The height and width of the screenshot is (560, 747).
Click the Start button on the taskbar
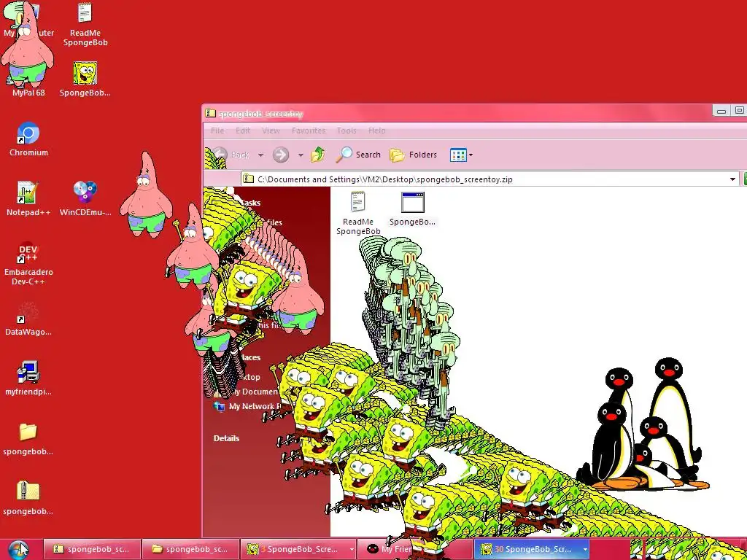[x=19, y=550]
